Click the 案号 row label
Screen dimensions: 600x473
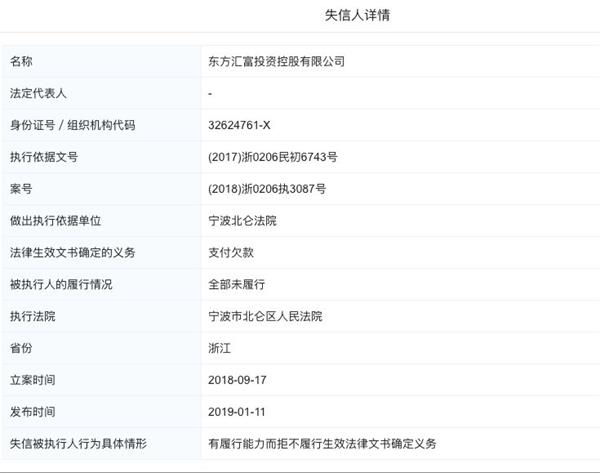[22, 188]
